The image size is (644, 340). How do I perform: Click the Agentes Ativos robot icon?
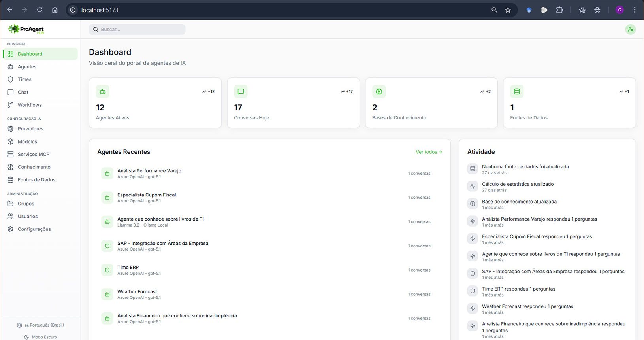pos(103,92)
